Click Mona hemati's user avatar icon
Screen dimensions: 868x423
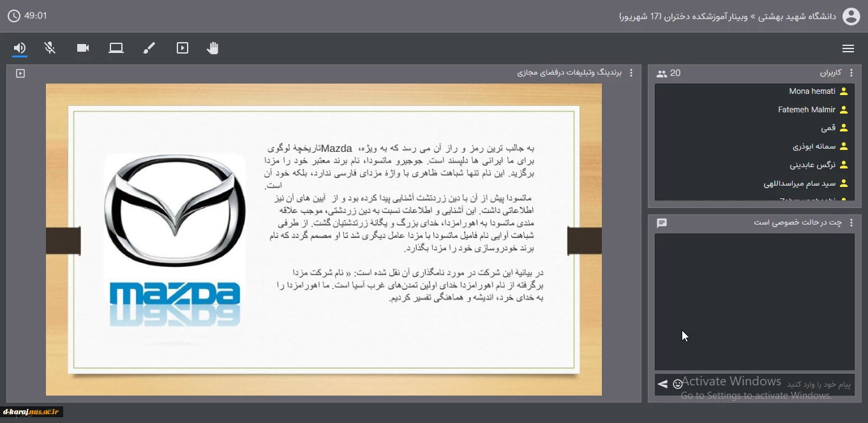pos(844,91)
